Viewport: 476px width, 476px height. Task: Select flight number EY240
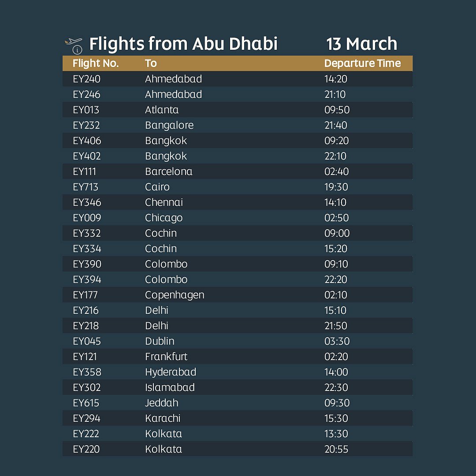(x=87, y=79)
